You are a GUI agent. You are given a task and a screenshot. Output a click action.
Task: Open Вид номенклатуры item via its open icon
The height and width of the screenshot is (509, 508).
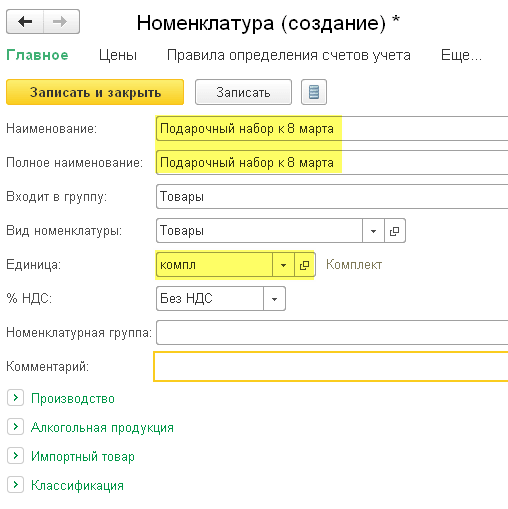tap(395, 231)
